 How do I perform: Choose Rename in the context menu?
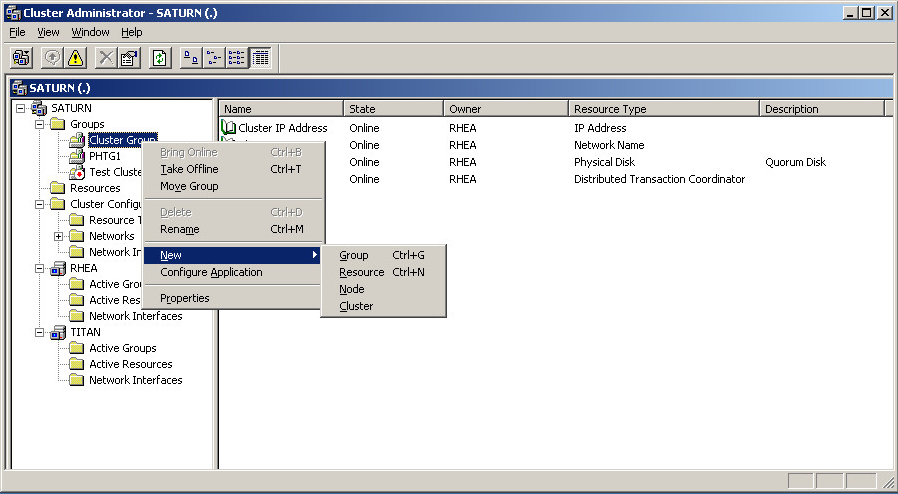[234, 229]
